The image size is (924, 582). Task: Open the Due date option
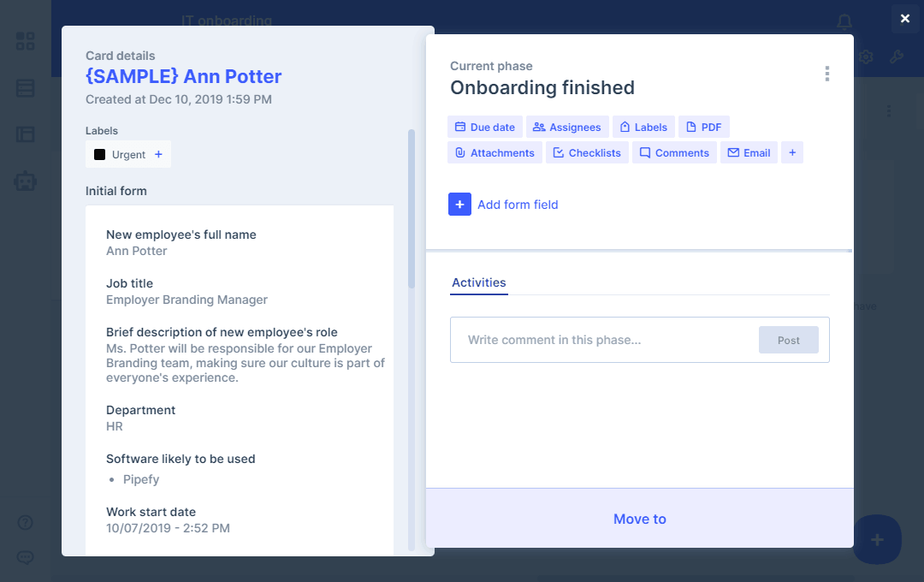coord(484,128)
